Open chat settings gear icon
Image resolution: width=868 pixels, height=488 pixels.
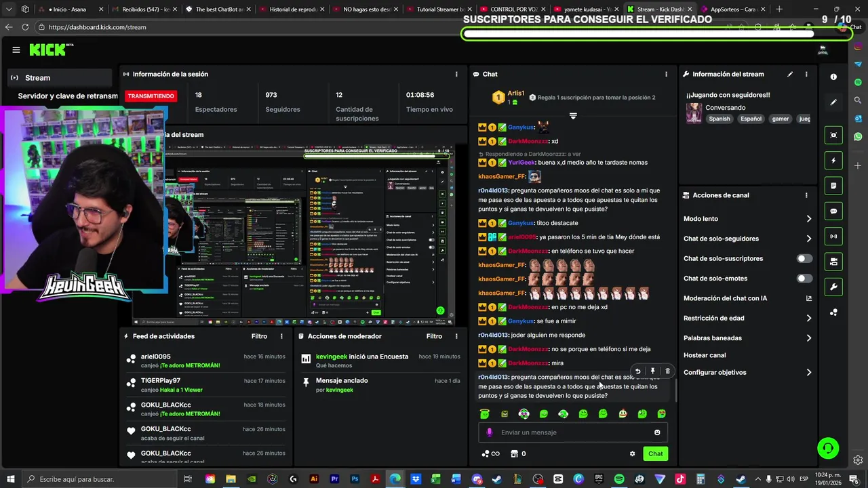pos(633,453)
